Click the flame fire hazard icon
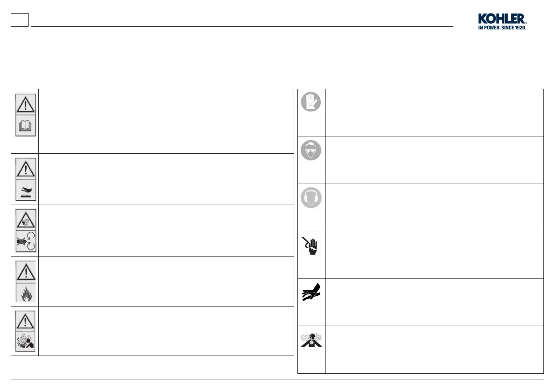This screenshot has height=392, width=557. pos(26,292)
